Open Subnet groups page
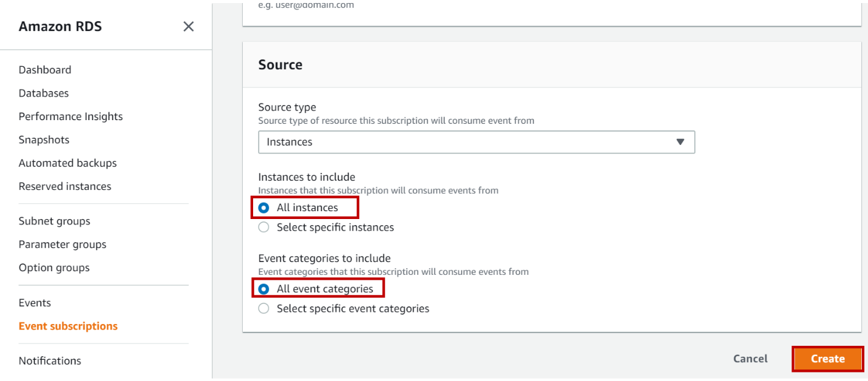The image size is (868, 381). pos(54,221)
